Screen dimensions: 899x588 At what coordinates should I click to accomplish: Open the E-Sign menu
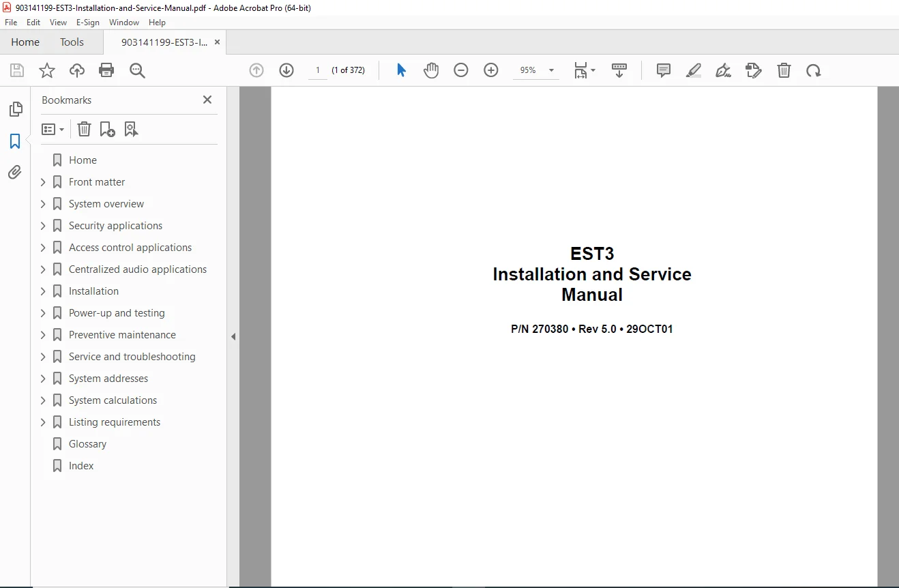88,23
